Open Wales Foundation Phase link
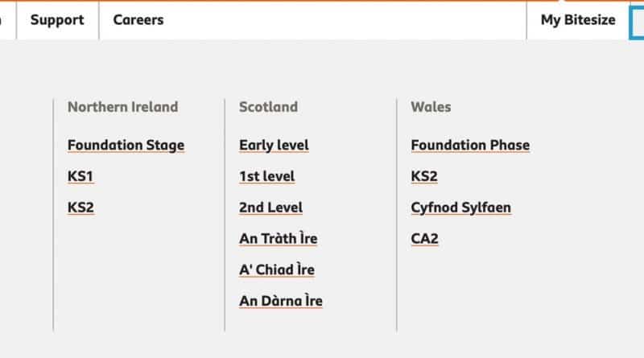This screenshot has height=358, width=644. (x=470, y=146)
